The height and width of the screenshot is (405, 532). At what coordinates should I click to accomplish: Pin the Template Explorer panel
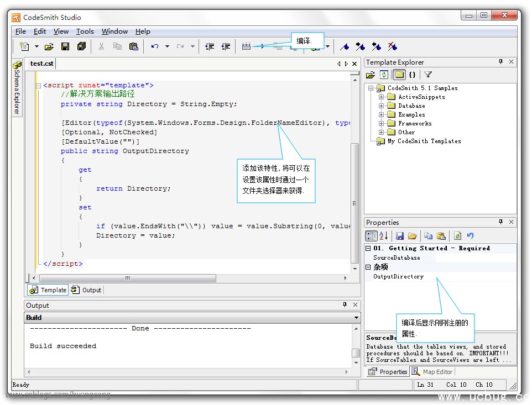pyautogui.click(x=501, y=62)
